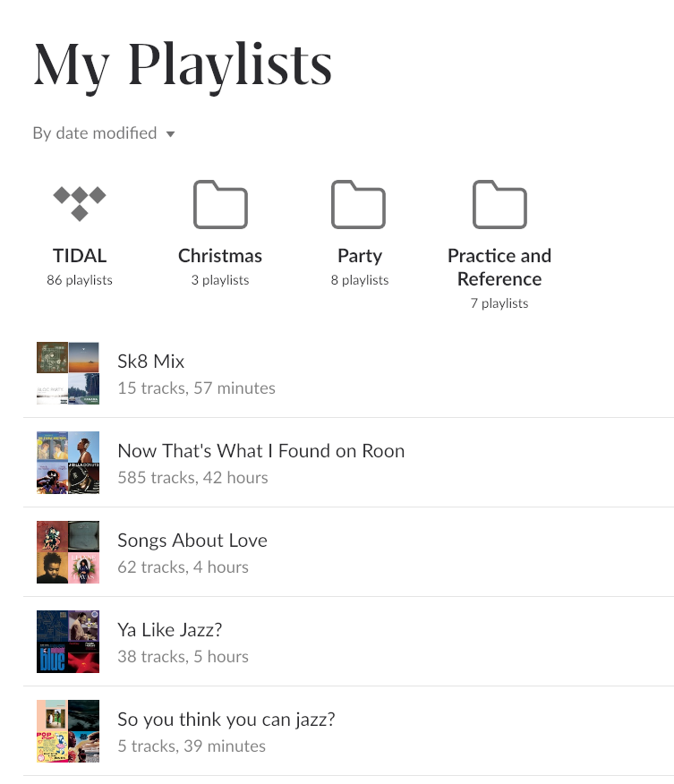Expand the By date modified sort dropdown
Screen dimensions: 674x784
point(104,133)
